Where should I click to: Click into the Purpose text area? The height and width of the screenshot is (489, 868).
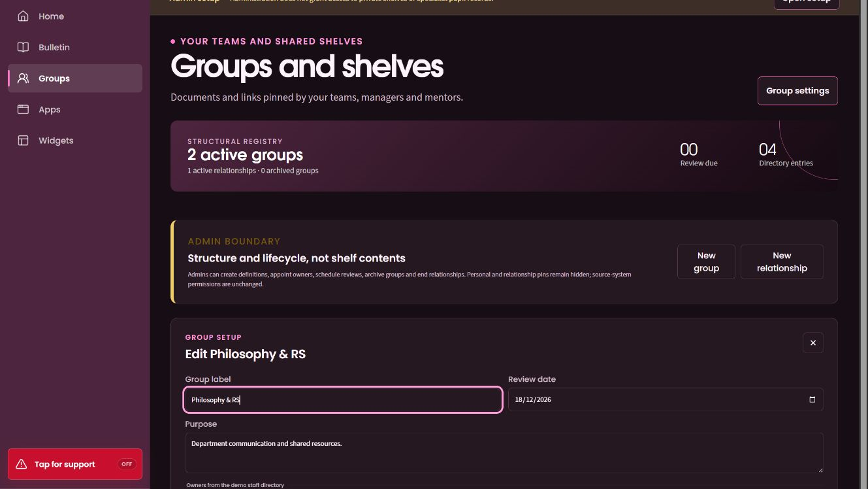(x=504, y=452)
